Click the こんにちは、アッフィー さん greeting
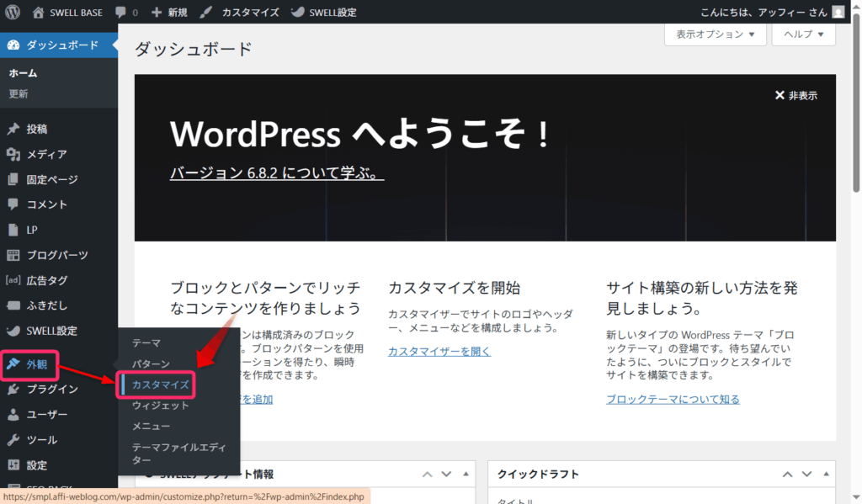Screen dimensions: 862x504 764,12
